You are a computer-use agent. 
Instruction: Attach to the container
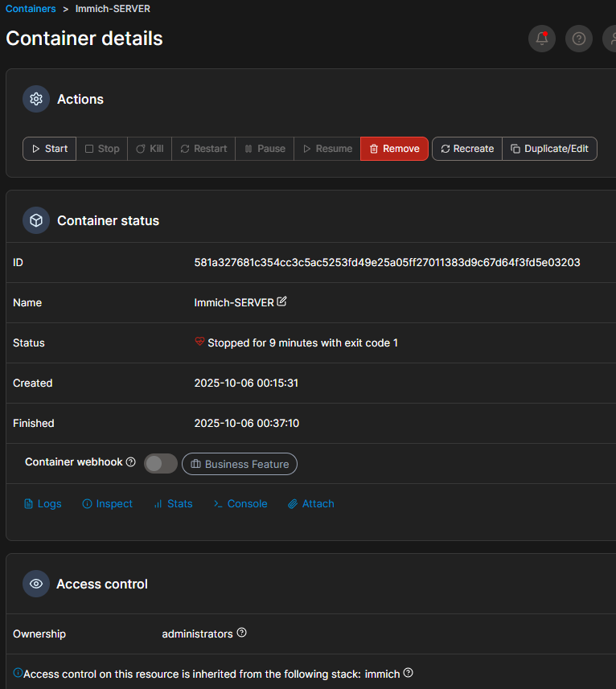point(311,503)
